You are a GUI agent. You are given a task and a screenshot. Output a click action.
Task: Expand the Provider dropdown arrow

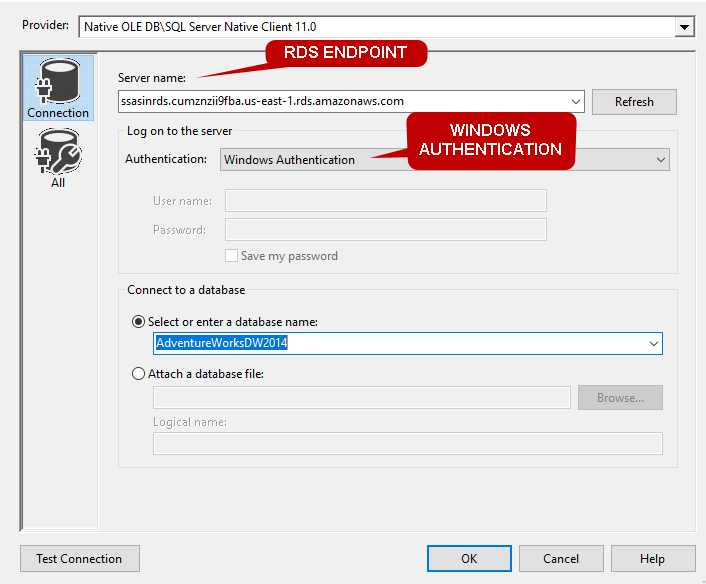coord(684,27)
